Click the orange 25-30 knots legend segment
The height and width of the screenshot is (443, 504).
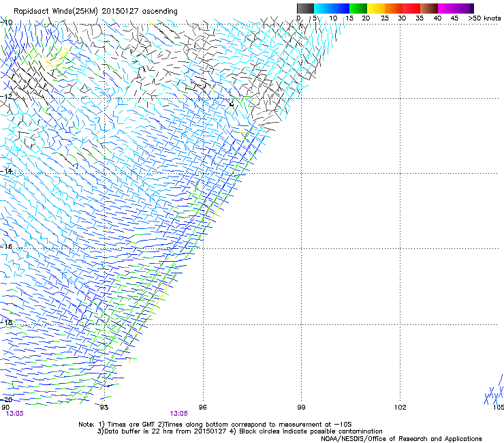coord(394,8)
